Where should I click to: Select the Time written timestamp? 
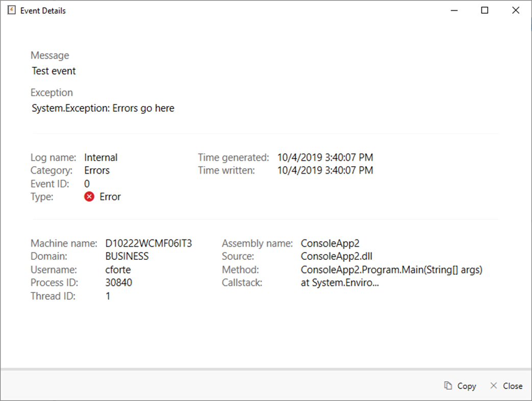click(325, 170)
